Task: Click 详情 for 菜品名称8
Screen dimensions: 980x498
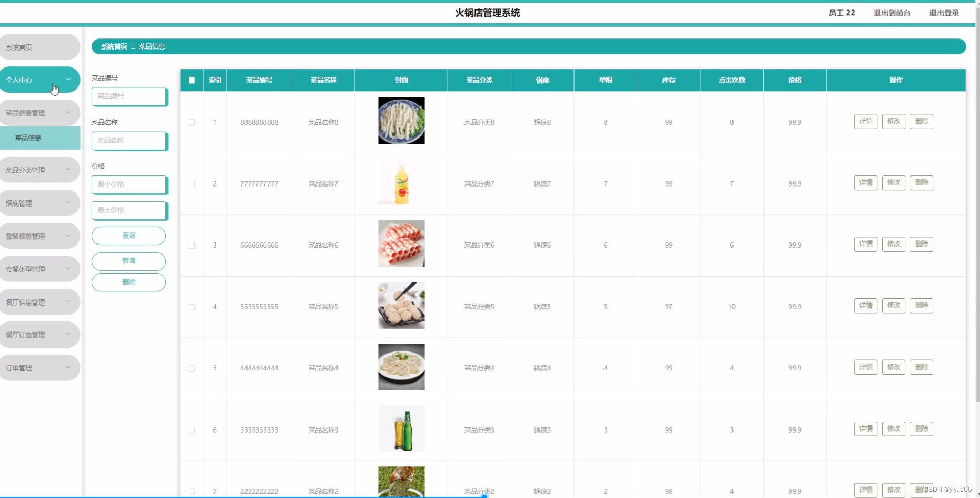Action: pyautogui.click(x=866, y=121)
